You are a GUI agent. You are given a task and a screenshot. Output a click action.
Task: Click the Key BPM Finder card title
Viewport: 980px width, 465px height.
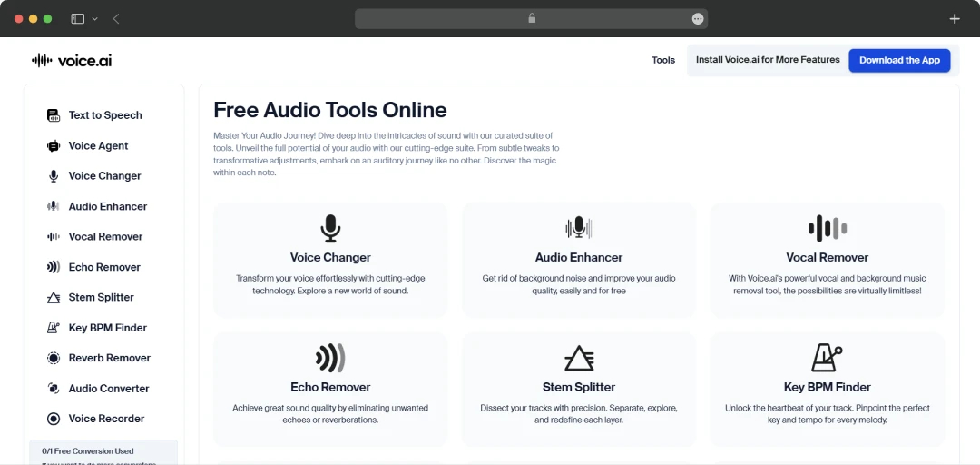pyautogui.click(x=827, y=387)
